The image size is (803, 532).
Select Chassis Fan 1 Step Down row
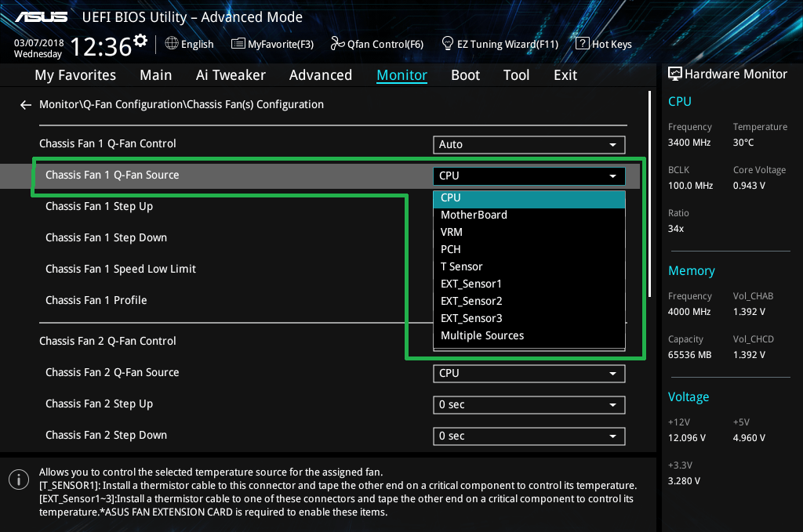point(106,238)
